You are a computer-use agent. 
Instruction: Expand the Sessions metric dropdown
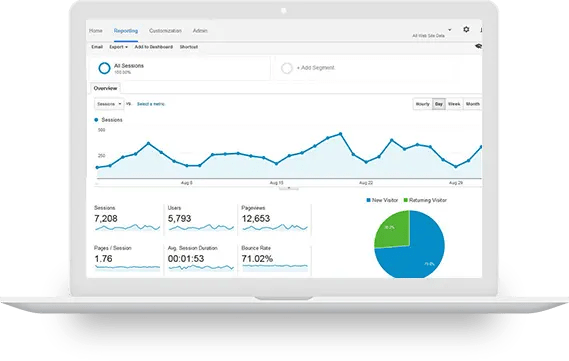[x=109, y=104]
